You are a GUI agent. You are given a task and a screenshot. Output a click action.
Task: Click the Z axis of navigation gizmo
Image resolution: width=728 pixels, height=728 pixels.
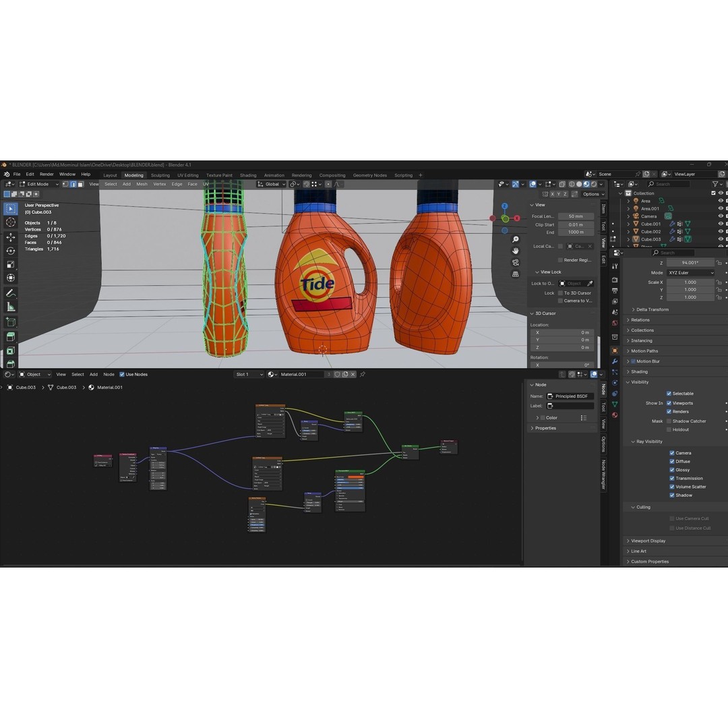click(x=505, y=206)
